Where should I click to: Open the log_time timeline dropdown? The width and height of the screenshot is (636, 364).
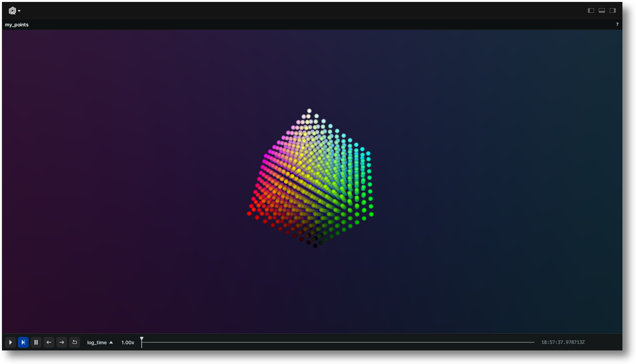click(100, 342)
